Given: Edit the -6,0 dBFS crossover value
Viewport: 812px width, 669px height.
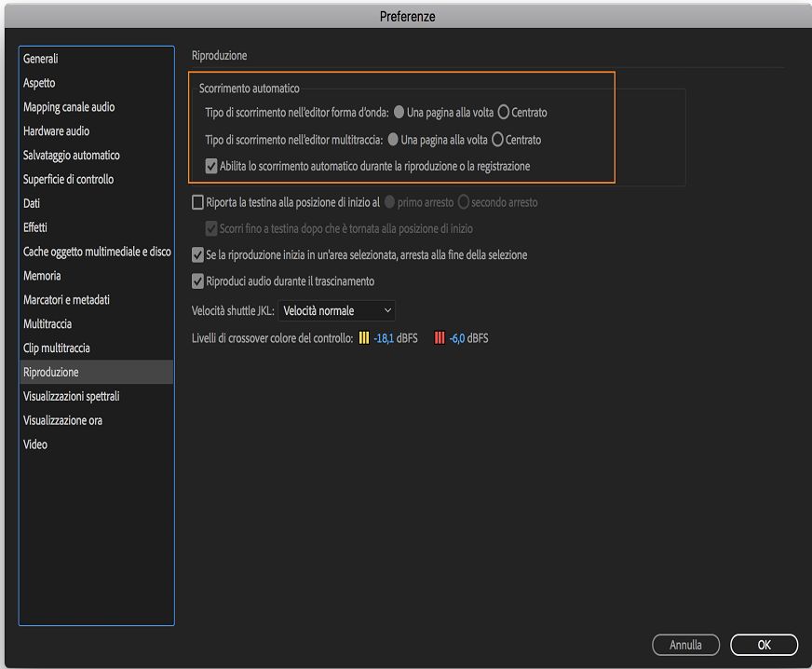Looking at the screenshot, I should [x=457, y=338].
